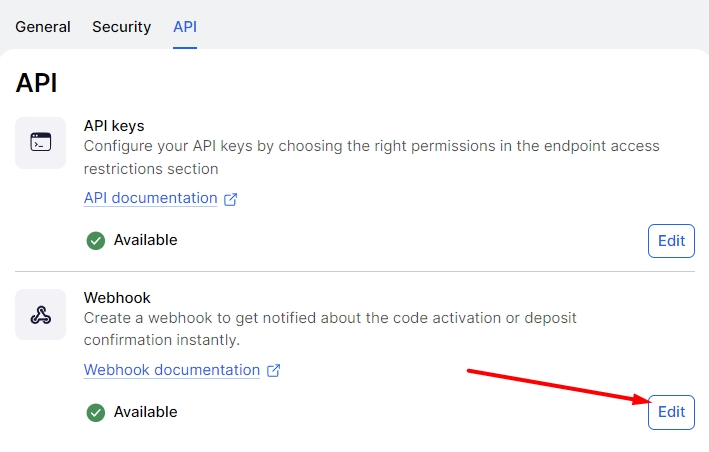Image resolution: width=709 pixels, height=452 pixels.
Task: Click green checkmark in Webhook section
Action: (x=96, y=412)
